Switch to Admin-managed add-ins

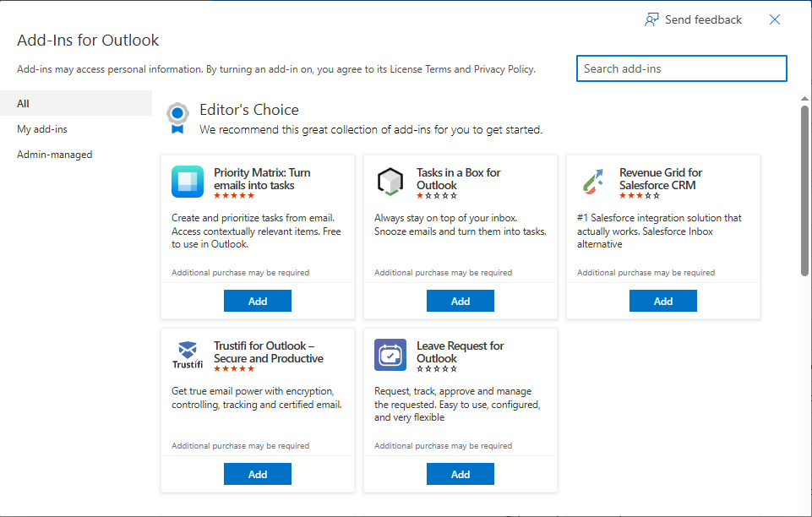click(55, 155)
